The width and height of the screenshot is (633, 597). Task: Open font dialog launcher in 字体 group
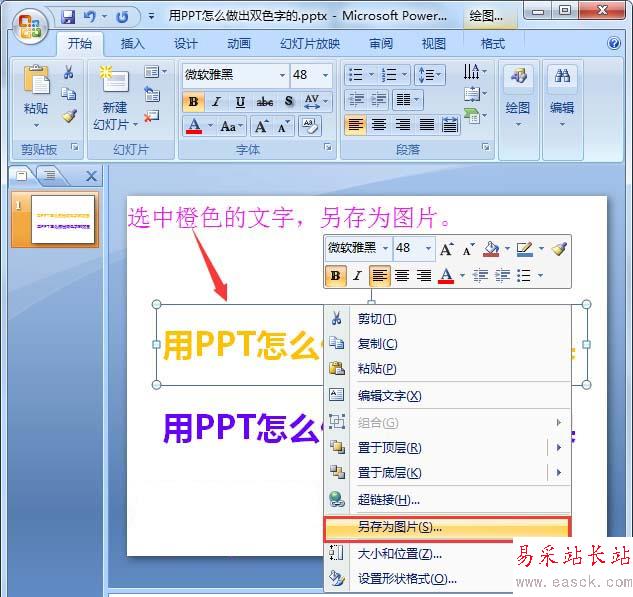(x=328, y=148)
